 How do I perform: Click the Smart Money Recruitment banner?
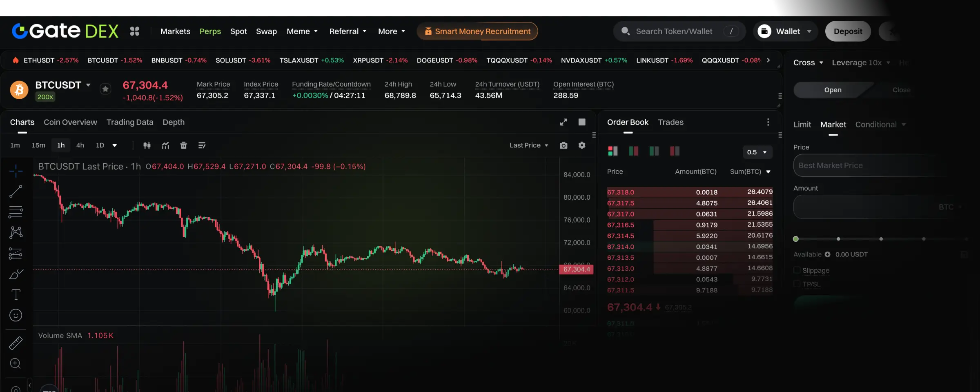477,31
